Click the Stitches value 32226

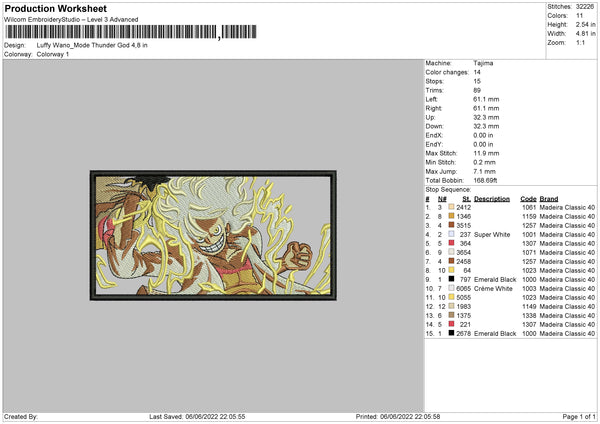585,7
